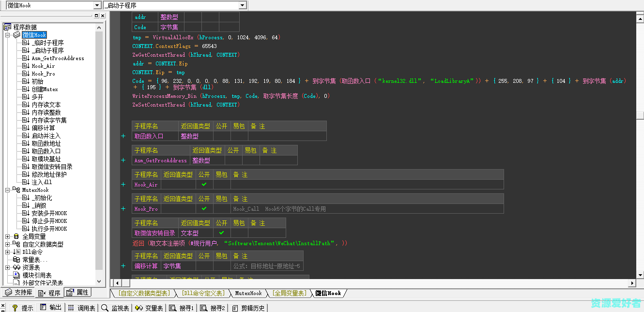Toggle 易包 cell for Hook_Air subroutine
Viewport: 644px width, 312px height.
tap(222, 185)
